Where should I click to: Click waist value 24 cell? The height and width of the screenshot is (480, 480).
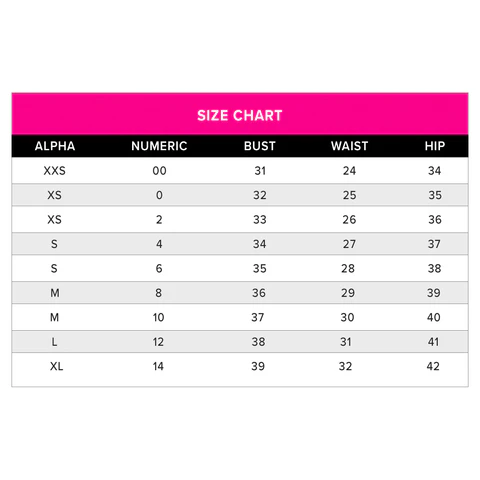(349, 171)
